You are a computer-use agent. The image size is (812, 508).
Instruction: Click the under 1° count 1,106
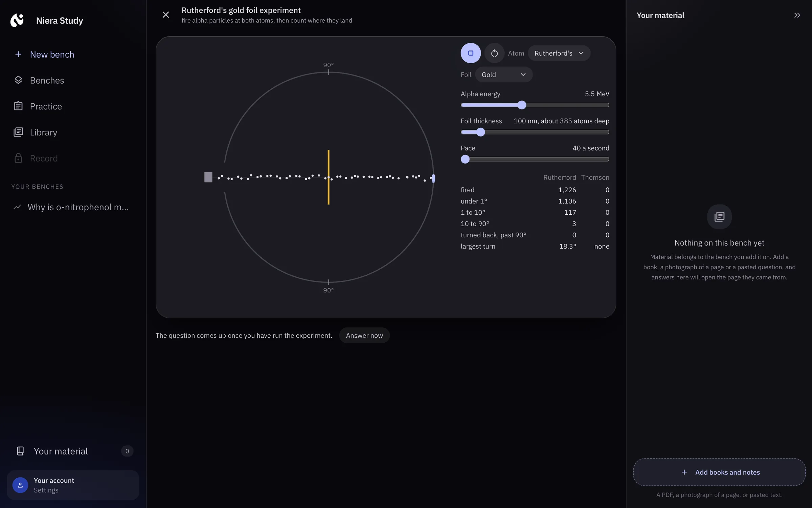(x=567, y=201)
